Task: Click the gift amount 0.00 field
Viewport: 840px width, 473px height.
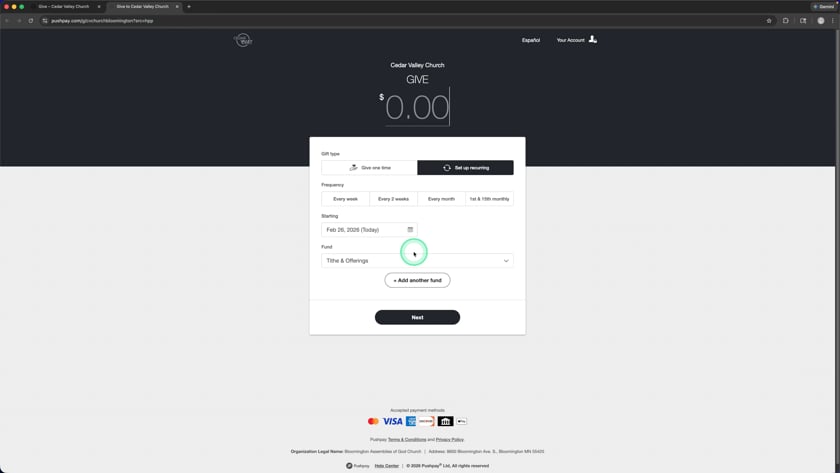Action: coord(417,107)
